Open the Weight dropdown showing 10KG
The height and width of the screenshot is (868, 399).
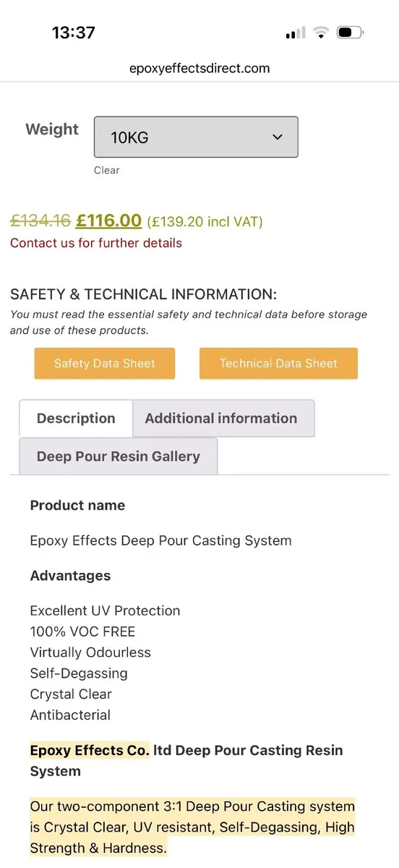[196, 137]
